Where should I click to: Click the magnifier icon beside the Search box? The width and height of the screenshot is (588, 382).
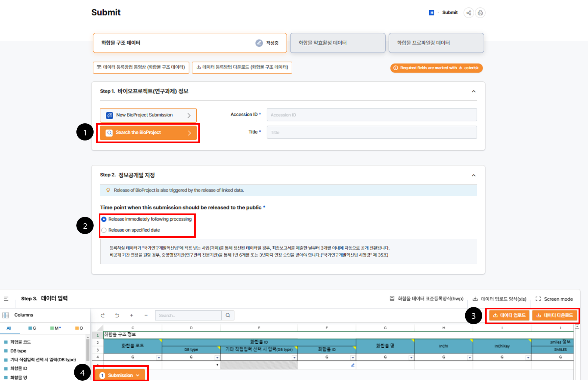[228, 315]
